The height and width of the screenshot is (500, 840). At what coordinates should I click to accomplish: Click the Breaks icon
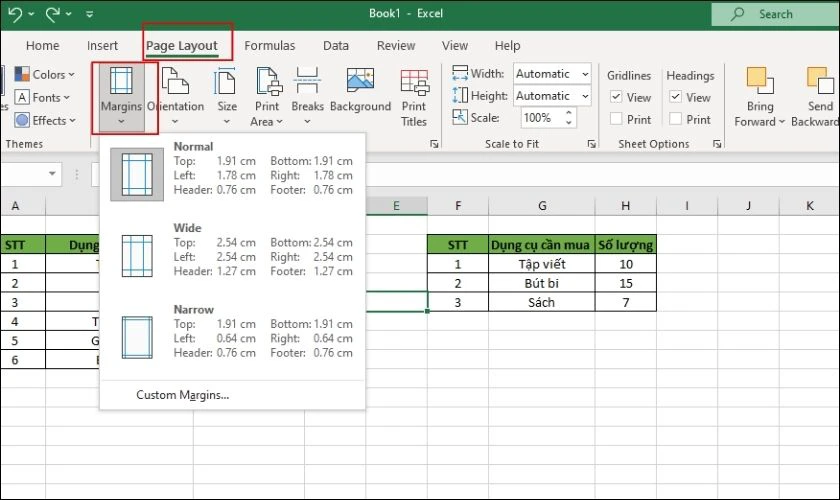coord(307,81)
